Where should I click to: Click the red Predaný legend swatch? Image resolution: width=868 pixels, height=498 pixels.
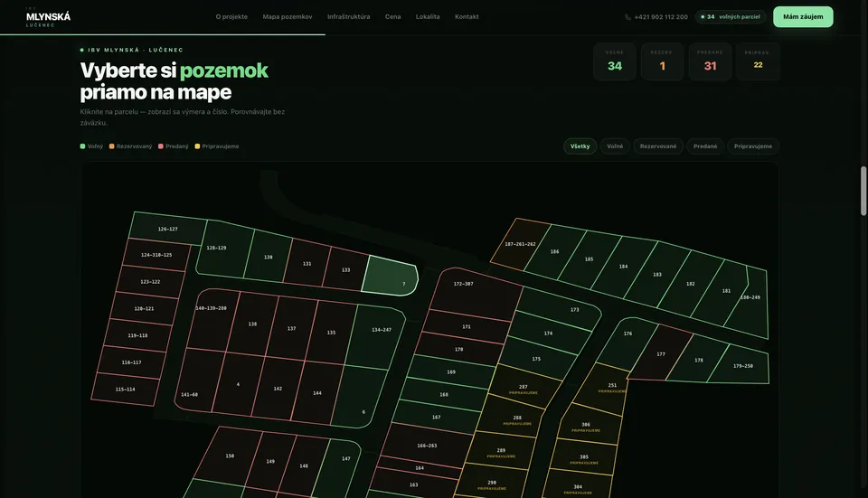161,146
